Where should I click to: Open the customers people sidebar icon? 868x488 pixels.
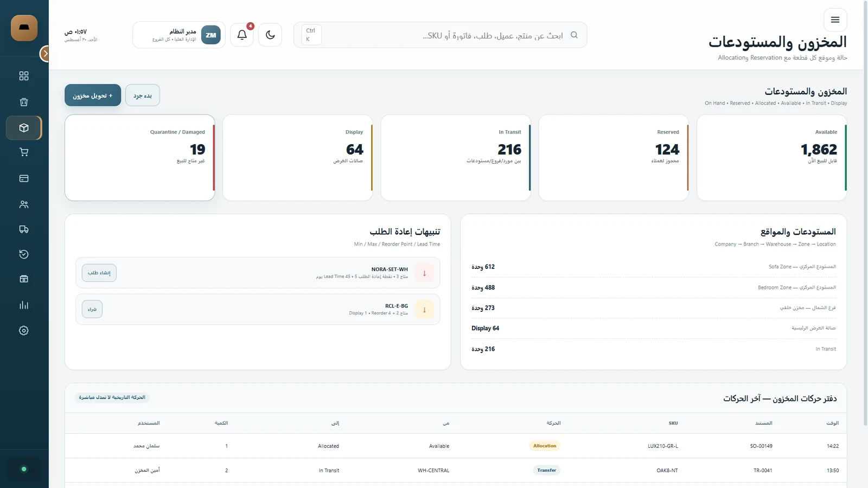24,204
